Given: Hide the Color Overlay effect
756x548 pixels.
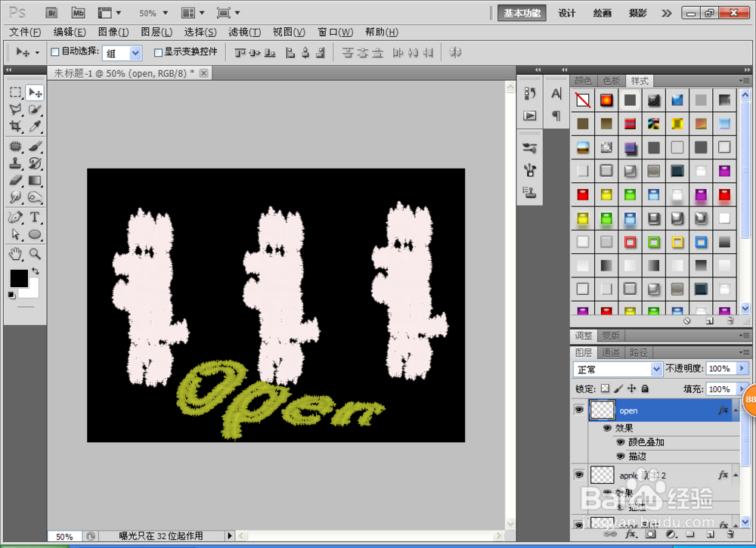Looking at the screenshot, I should 621,442.
